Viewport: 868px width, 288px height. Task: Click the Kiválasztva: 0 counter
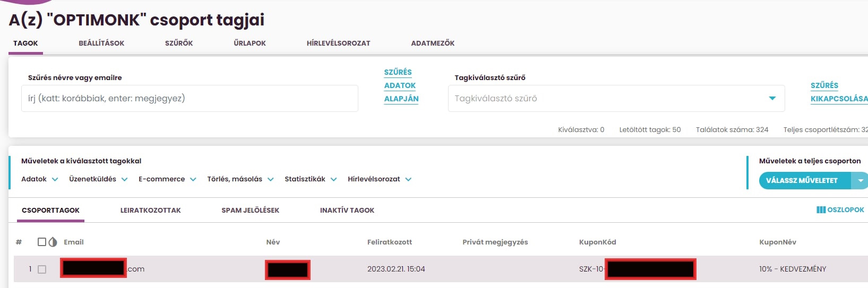point(581,129)
